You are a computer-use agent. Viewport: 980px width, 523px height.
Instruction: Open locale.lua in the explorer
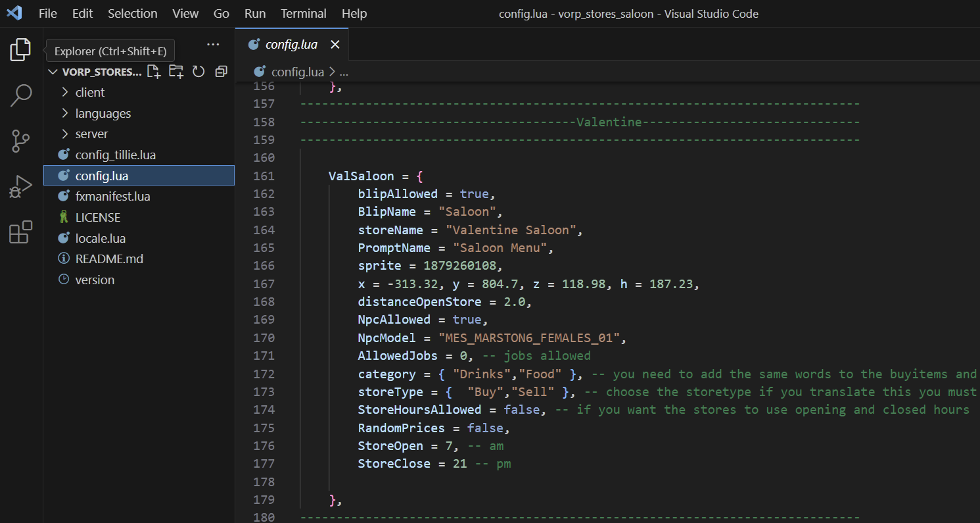[139, 238]
